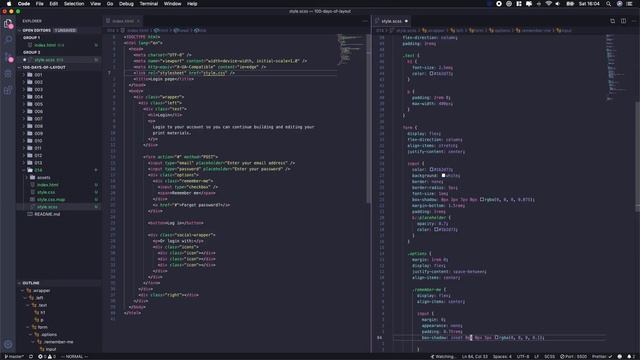Viewport: 640px width, 360px height.
Task: Click the NORMAL vim mode indicator
Action: (x=74, y=357)
